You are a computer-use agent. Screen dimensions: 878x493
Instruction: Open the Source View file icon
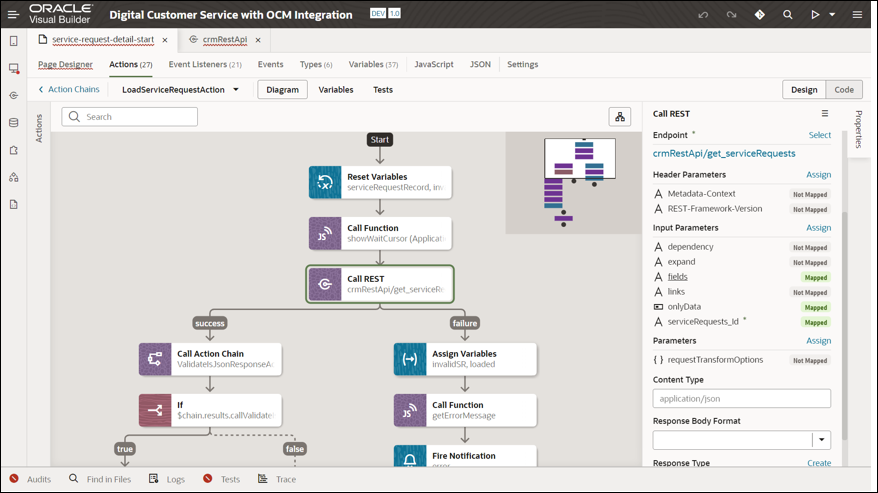coord(14,204)
